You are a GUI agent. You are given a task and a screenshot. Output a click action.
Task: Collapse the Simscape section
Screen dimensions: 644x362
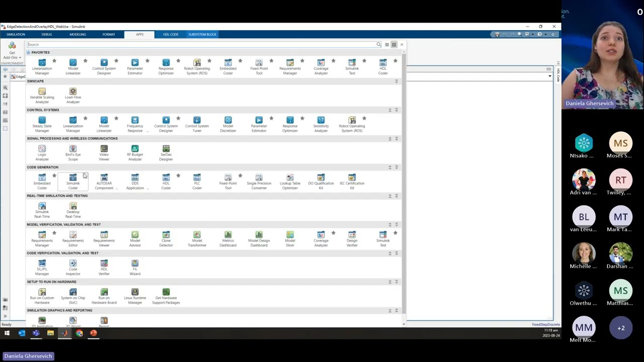pos(396,81)
